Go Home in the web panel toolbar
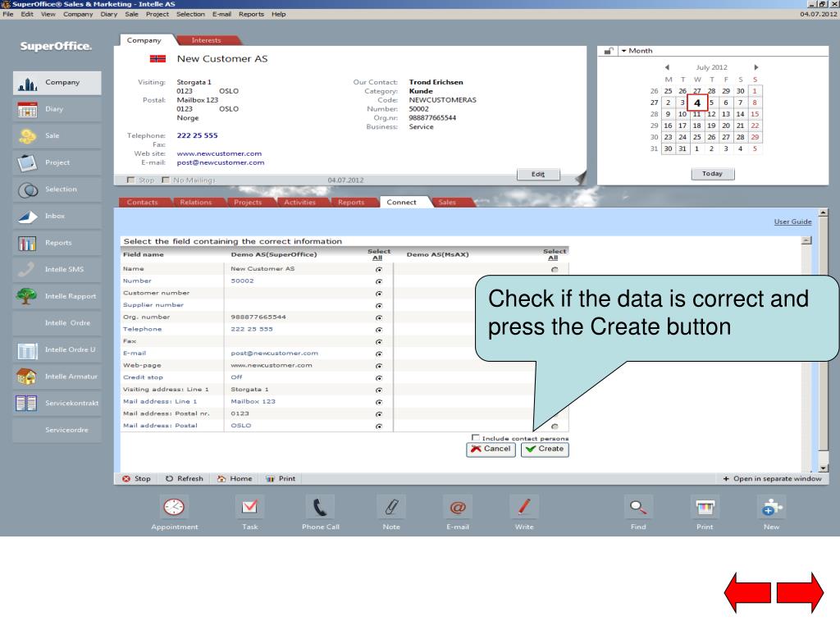This screenshot has width=840, height=630. (x=235, y=479)
